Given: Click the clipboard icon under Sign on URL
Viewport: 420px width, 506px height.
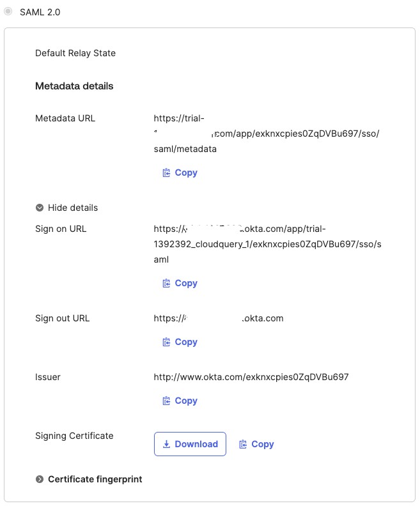Looking at the screenshot, I should click(x=167, y=283).
